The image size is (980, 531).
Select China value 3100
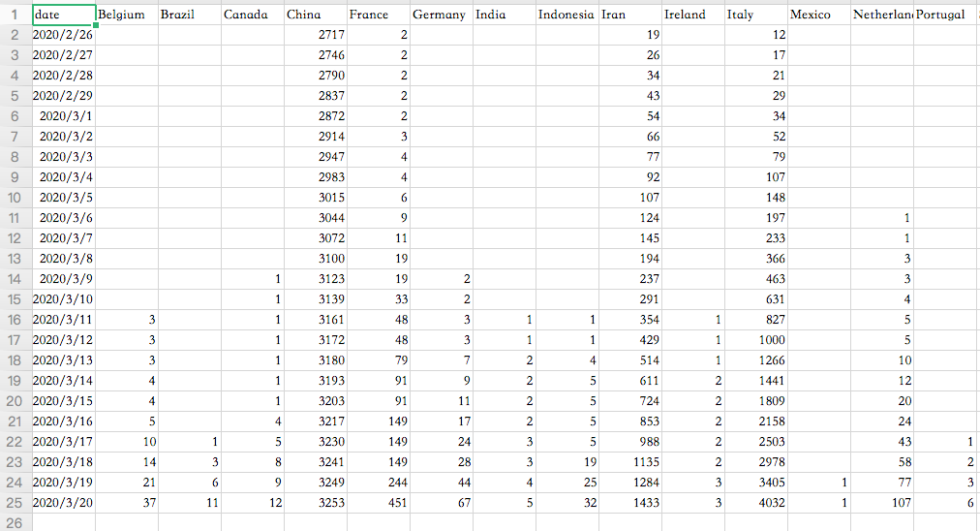point(317,259)
